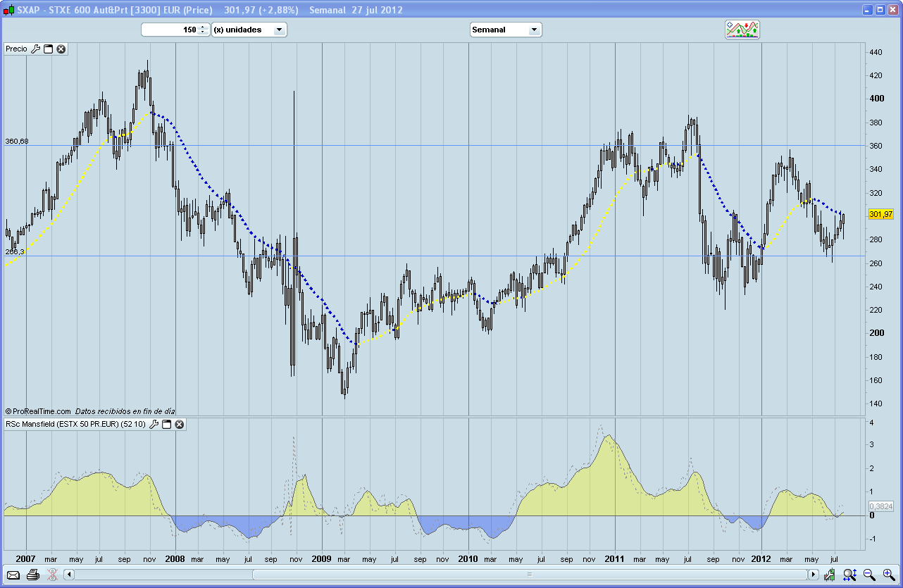The height and width of the screenshot is (588, 903).
Task: Close the Precio price panel
Action: coord(61,49)
